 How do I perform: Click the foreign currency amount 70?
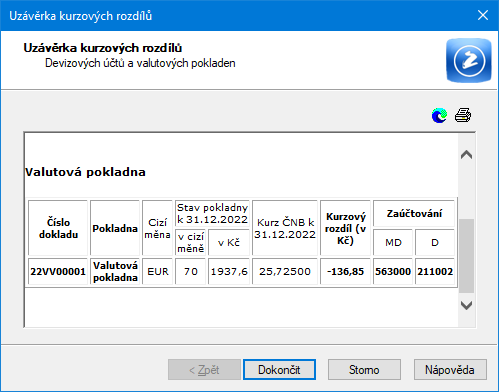click(190, 271)
